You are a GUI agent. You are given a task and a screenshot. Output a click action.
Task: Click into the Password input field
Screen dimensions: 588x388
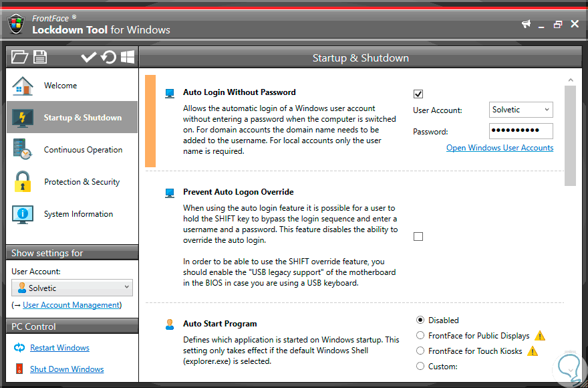pyautogui.click(x=521, y=131)
